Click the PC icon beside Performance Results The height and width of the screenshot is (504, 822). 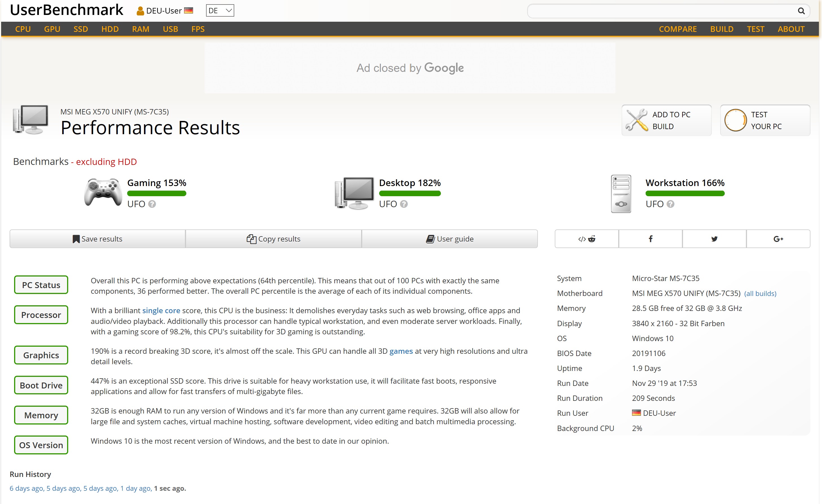31,120
